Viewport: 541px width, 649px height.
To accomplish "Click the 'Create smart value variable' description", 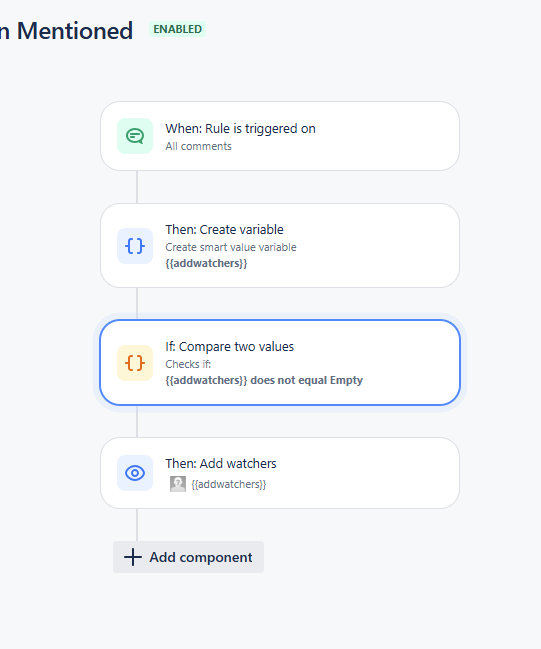I will click(x=231, y=247).
